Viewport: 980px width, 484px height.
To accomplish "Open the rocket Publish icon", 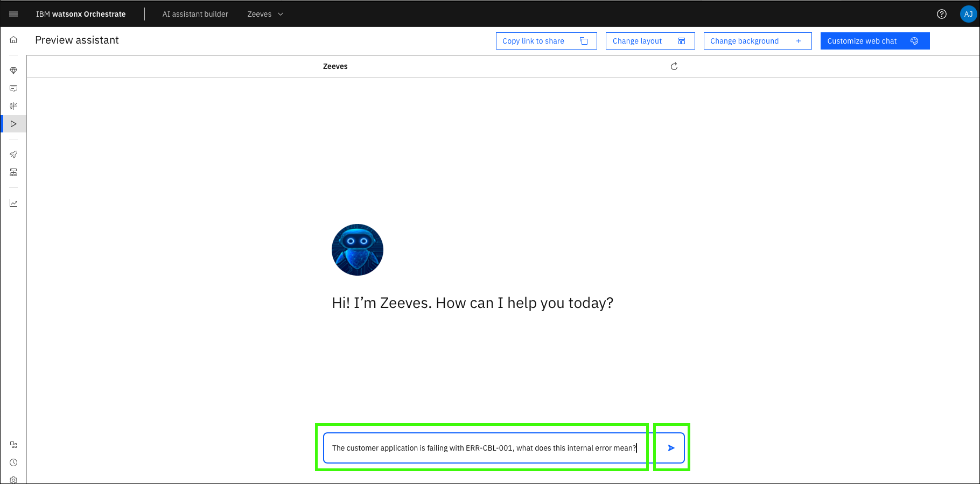I will [13, 155].
